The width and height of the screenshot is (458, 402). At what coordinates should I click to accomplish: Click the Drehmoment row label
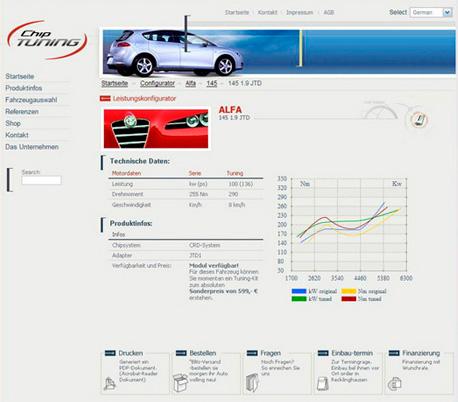128,194
